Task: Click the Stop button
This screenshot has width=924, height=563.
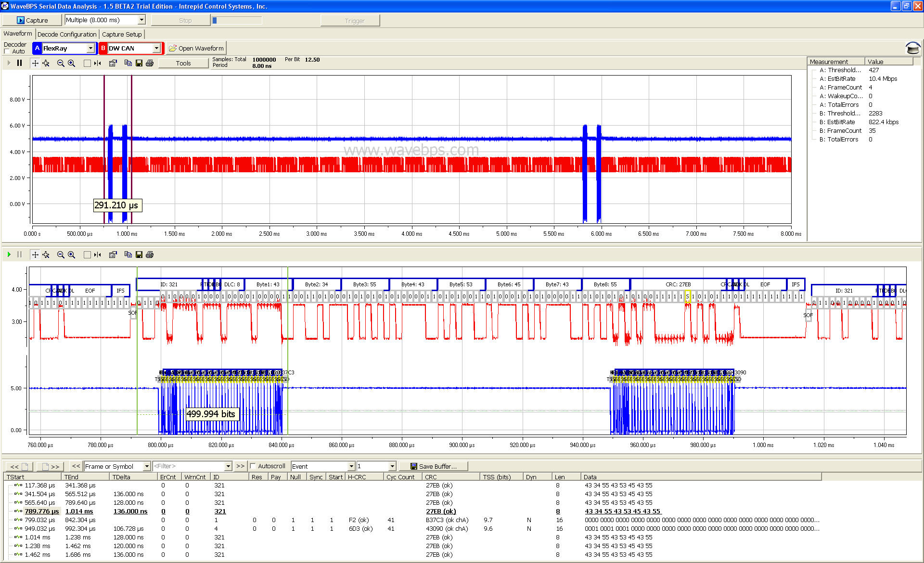Action: (180, 20)
